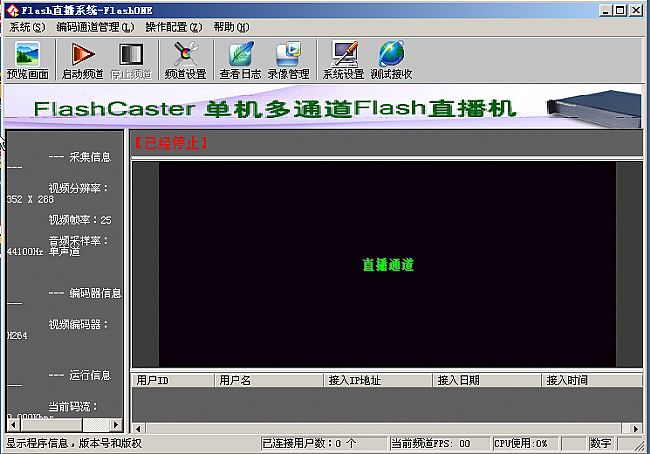Click the 已经停止 status label

coord(170,143)
